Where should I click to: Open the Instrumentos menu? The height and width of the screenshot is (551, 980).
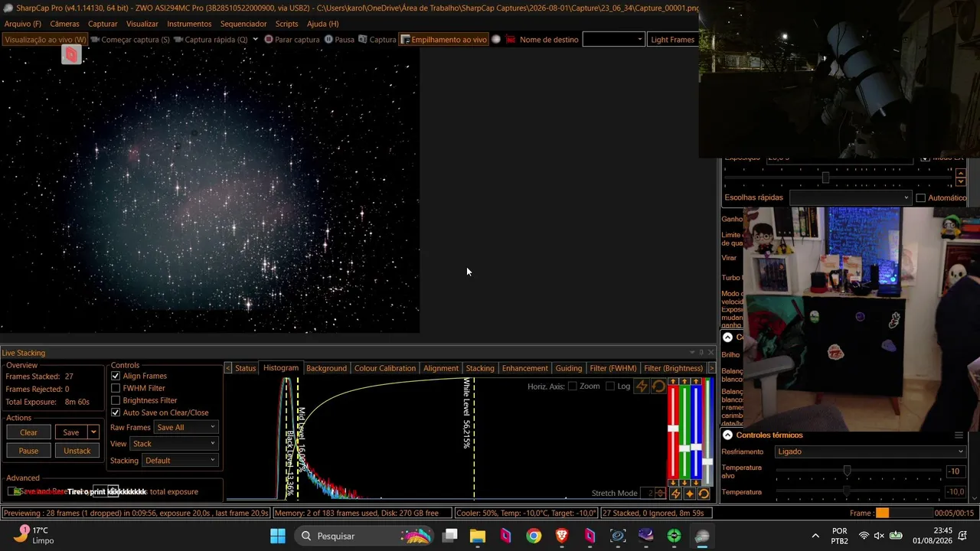pos(189,24)
